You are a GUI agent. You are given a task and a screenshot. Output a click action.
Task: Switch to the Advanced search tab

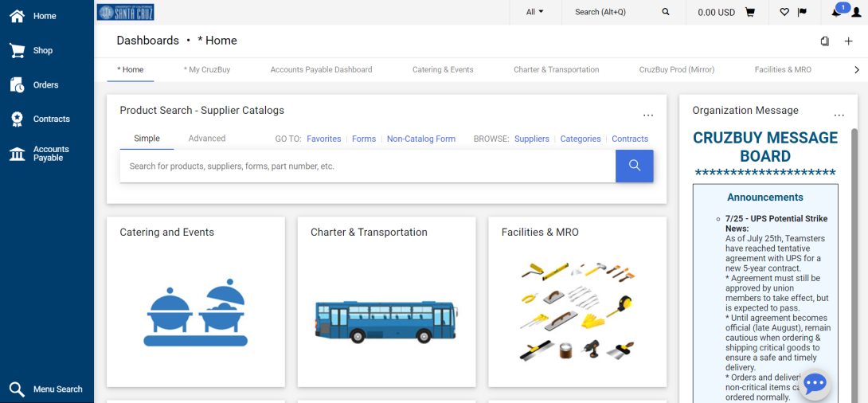(207, 139)
